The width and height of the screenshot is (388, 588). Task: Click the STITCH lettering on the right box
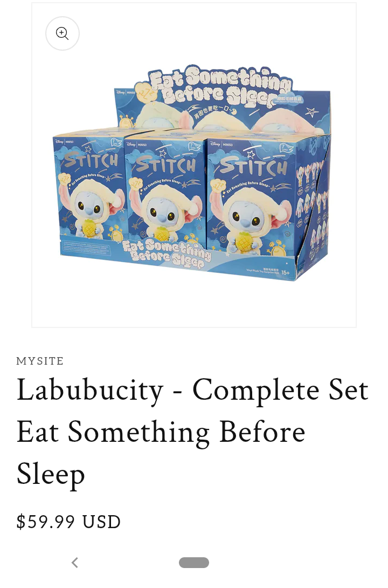254,166
